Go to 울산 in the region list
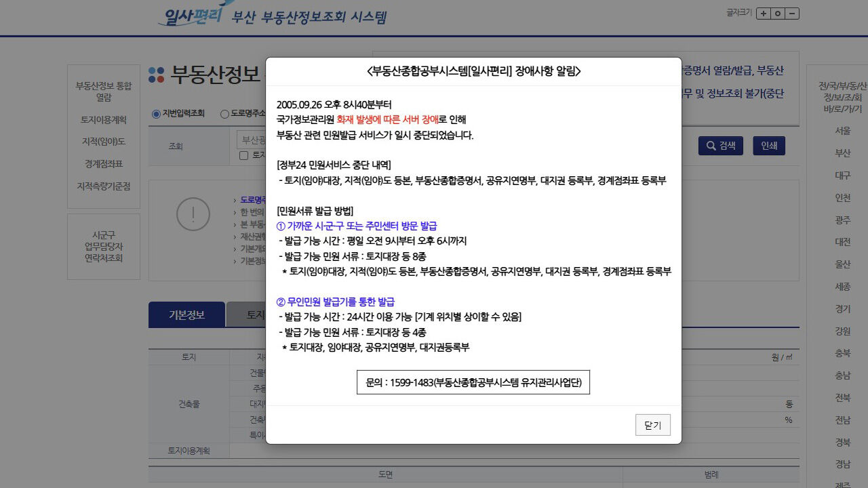This screenshot has height=488, width=868. coord(843,264)
